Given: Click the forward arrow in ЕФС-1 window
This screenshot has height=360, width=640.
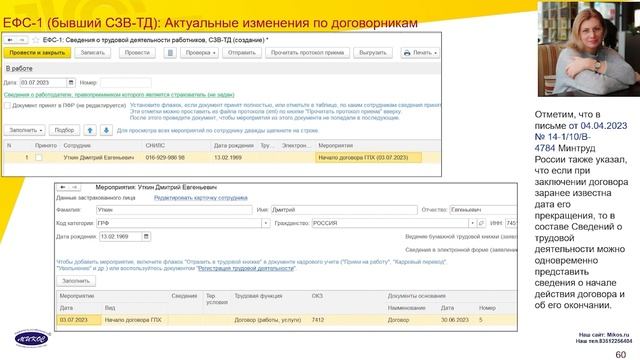Looking at the screenshot, I should [x=22, y=40].
